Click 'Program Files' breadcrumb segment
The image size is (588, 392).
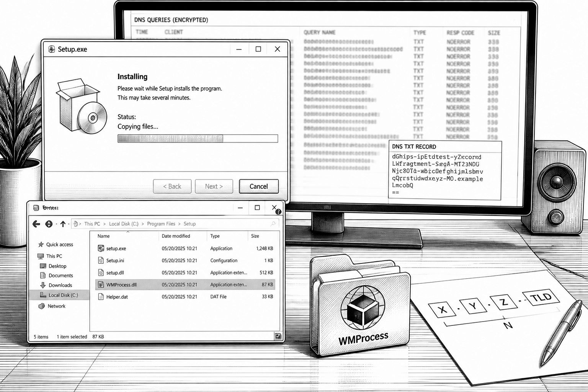(161, 224)
